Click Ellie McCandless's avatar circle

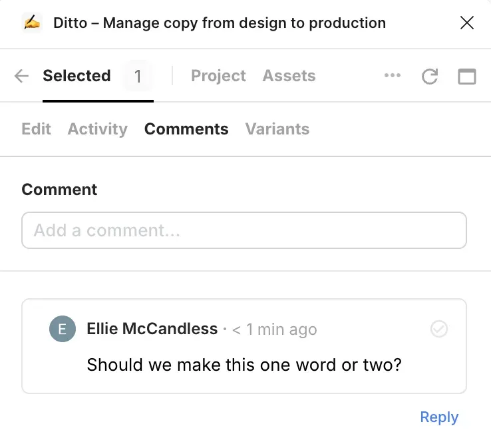click(x=63, y=329)
